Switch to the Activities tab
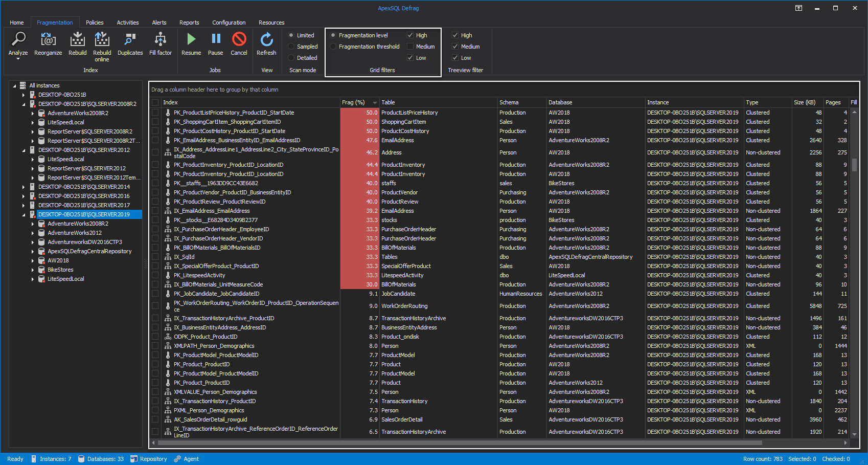The image size is (868, 465). 128,23
